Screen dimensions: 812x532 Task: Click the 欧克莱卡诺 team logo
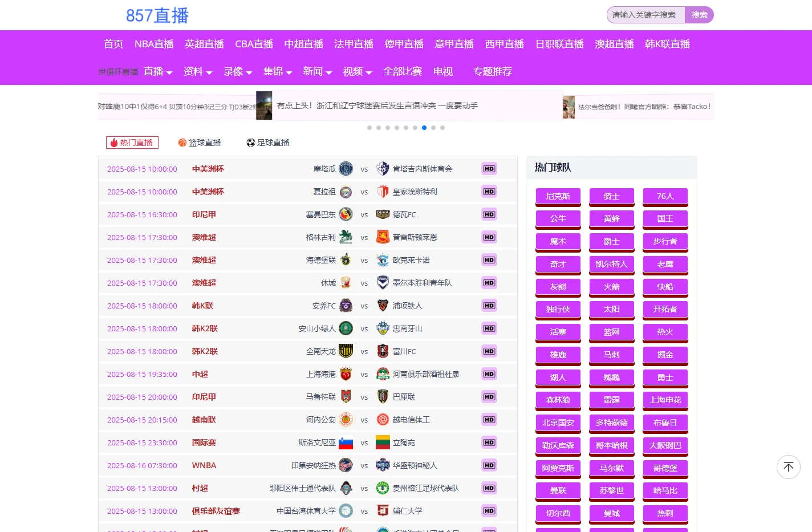pyautogui.click(x=383, y=260)
